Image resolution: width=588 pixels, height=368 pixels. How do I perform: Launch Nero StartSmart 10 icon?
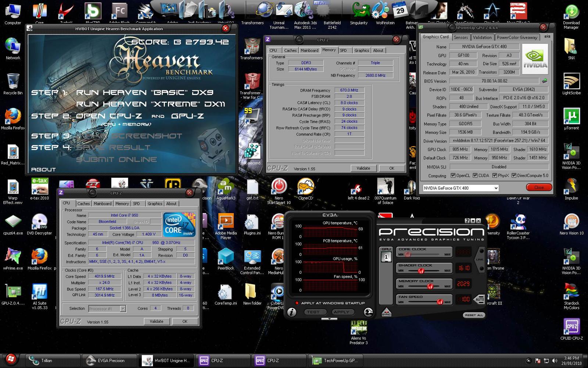pyautogui.click(x=279, y=191)
